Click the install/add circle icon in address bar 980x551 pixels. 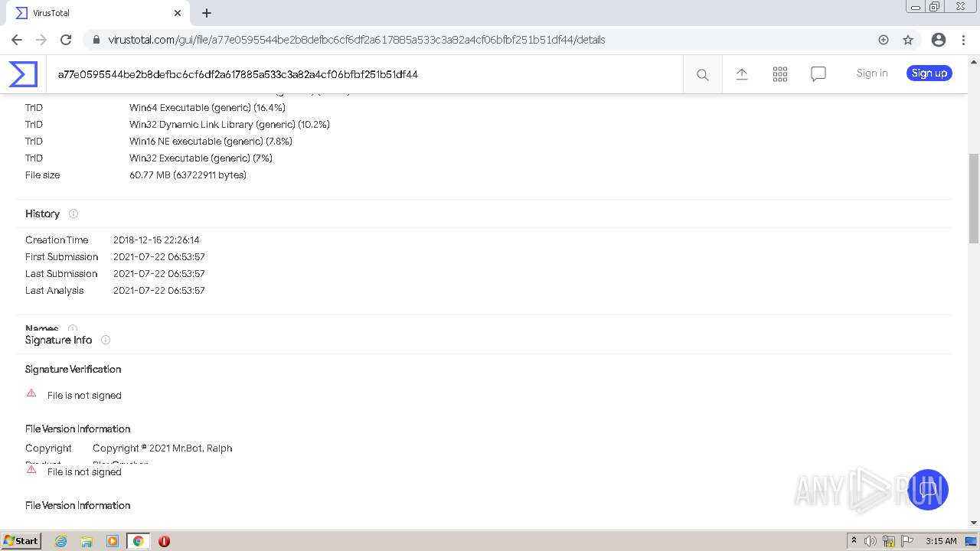pos(884,40)
